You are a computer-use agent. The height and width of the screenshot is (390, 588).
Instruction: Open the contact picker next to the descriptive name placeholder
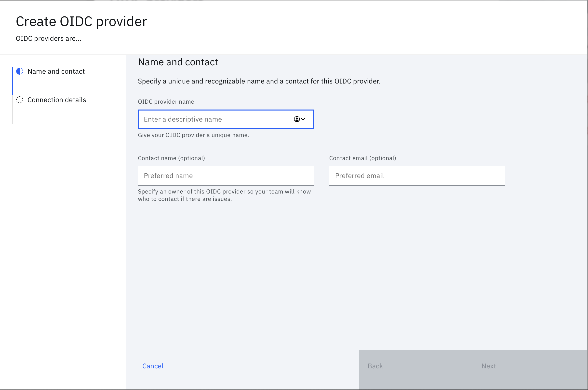(x=299, y=119)
